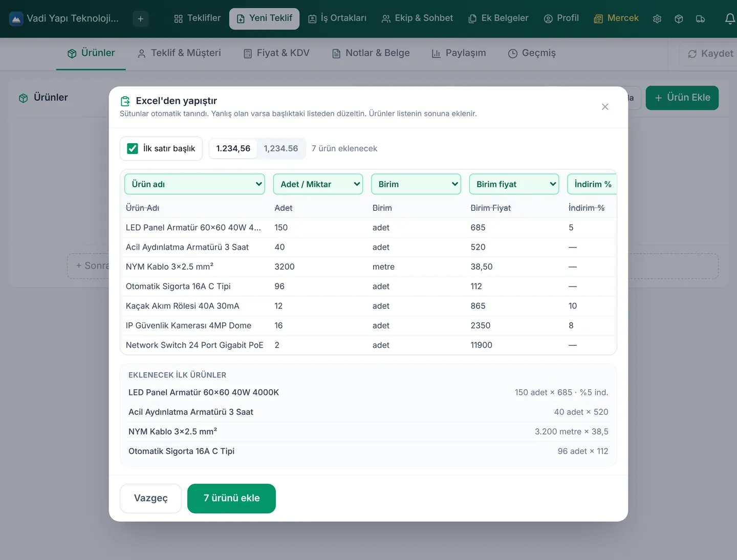
Task: Confirm with the 7 ürünü ekle button
Action: [232, 498]
